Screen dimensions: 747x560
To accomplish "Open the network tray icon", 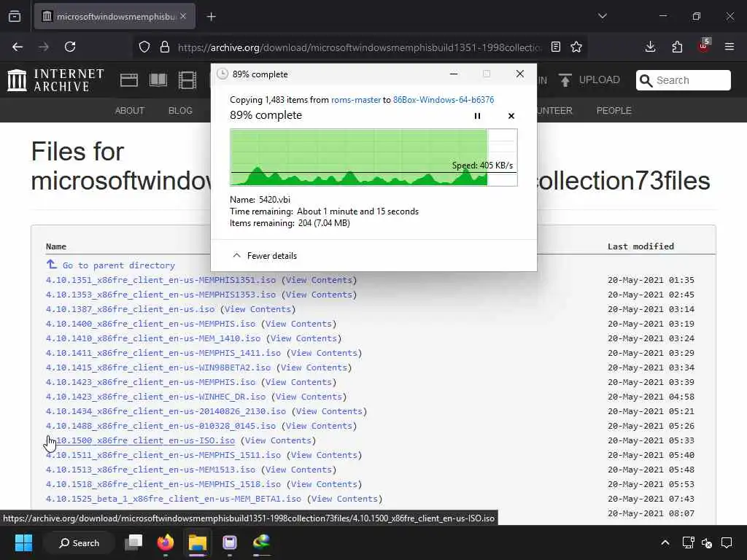I will [x=688, y=542].
